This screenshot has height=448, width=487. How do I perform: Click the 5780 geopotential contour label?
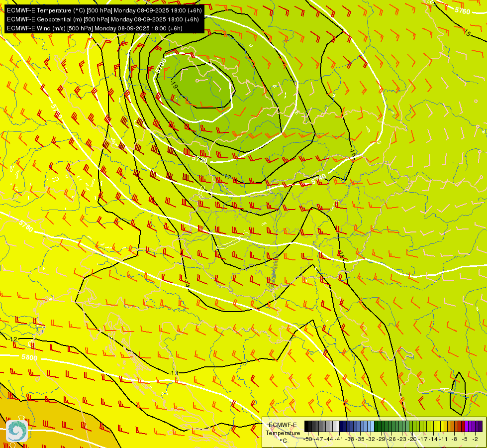pyautogui.click(x=26, y=226)
